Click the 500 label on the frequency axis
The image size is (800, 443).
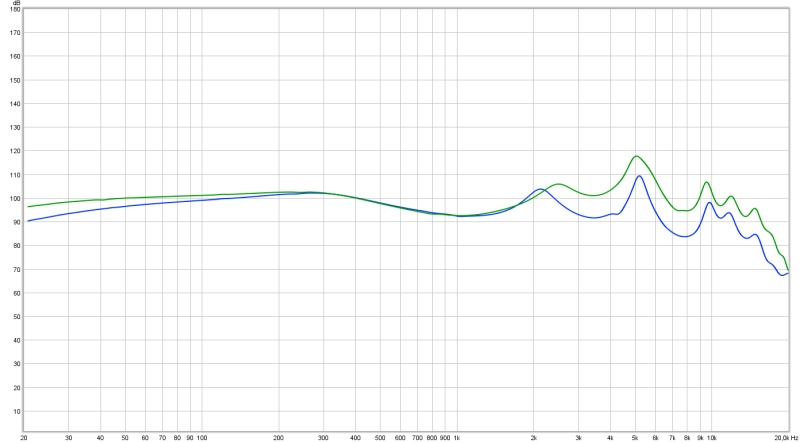click(380, 438)
